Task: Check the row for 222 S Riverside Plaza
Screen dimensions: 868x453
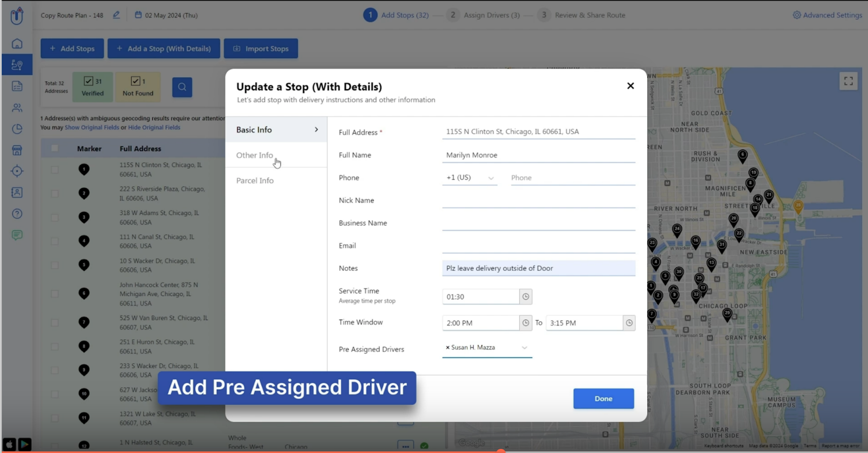Action: (54, 194)
